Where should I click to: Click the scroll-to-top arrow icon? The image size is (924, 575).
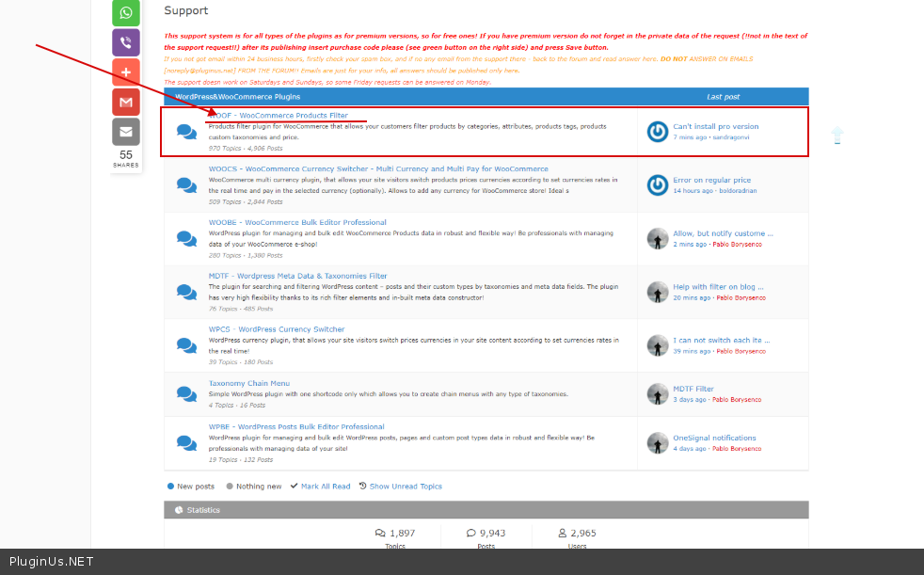pyautogui.click(x=836, y=135)
